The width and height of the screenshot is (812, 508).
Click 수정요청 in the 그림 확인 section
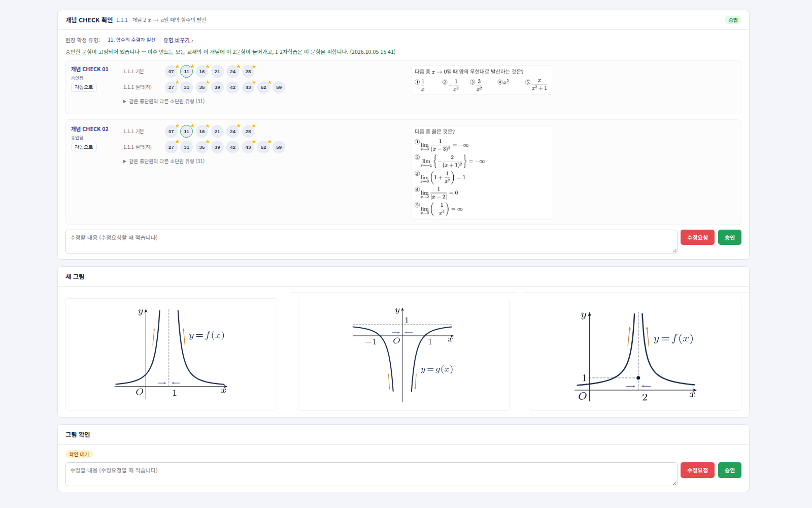[x=697, y=470]
